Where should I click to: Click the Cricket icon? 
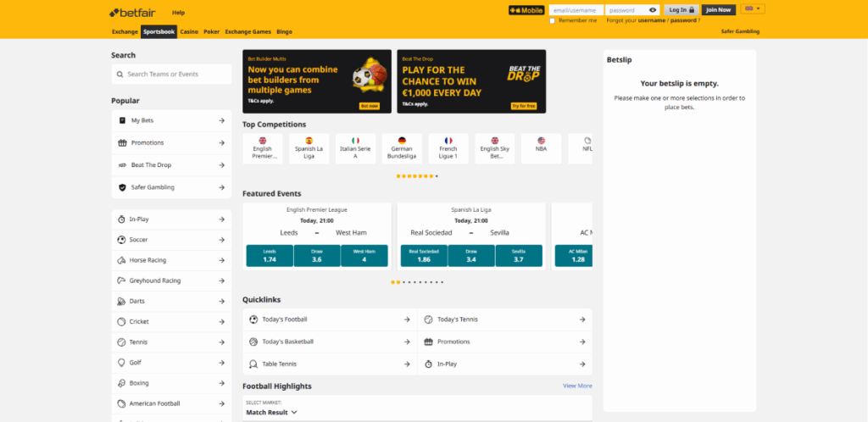point(121,322)
